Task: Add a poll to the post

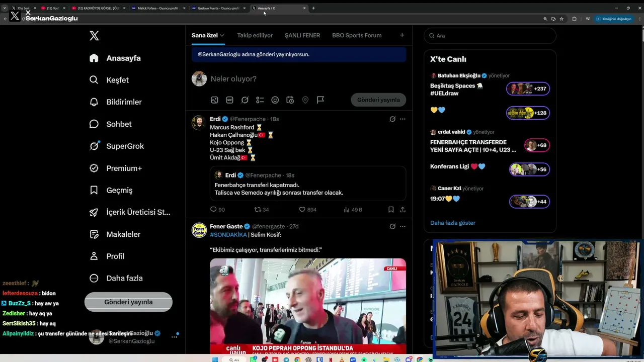Action: [x=260, y=100]
